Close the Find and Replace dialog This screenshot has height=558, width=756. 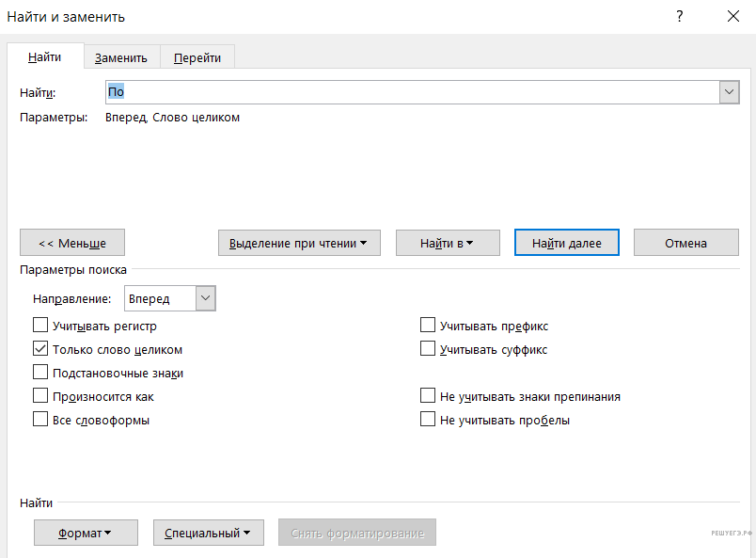733,17
